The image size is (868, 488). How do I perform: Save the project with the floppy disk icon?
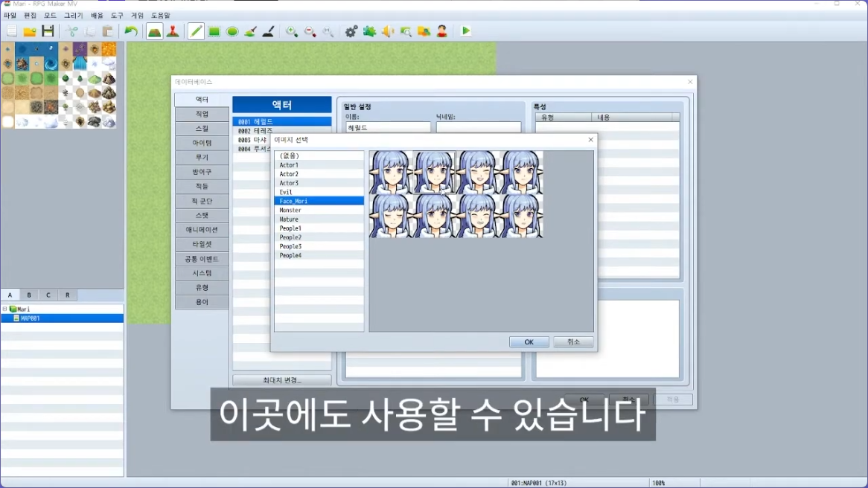tap(48, 31)
